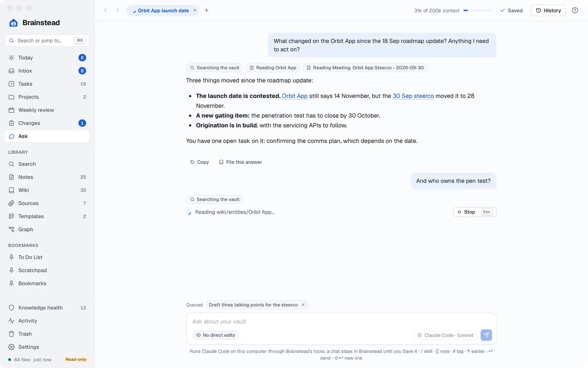Screen dimensions: 588x368
Task: Click the Search or jump to field
Action: tap(47, 40)
